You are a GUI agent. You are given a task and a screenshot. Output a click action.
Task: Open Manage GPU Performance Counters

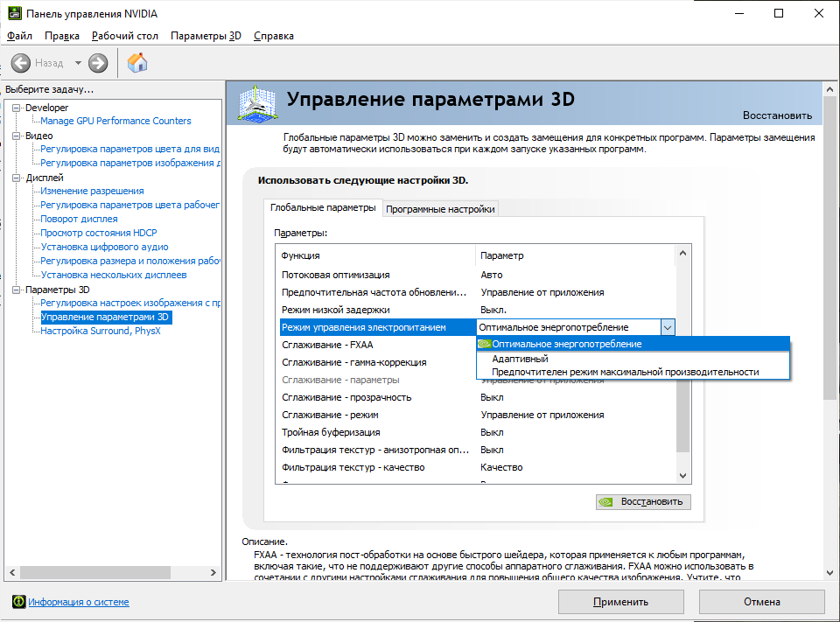pos(115,121)
